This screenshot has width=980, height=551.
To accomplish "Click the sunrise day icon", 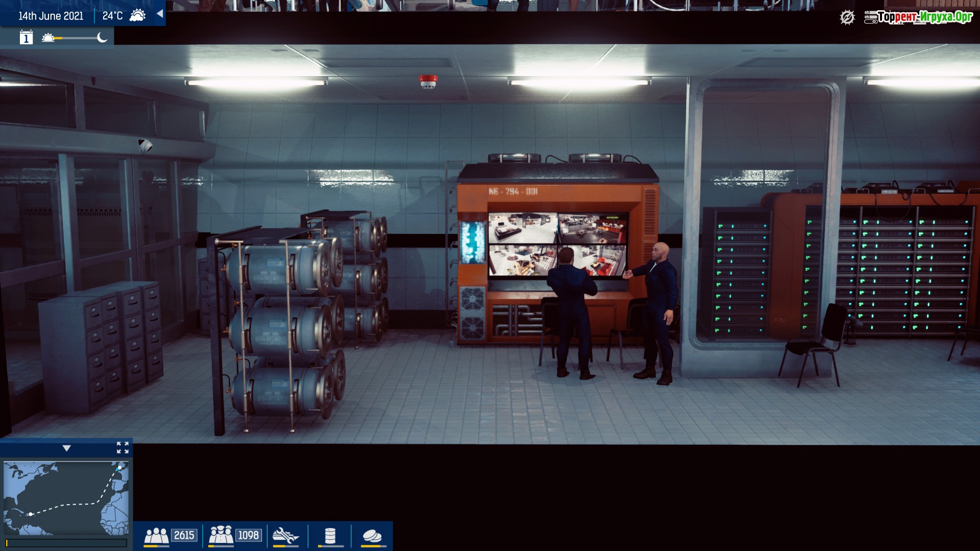I will tap(47, 38).
